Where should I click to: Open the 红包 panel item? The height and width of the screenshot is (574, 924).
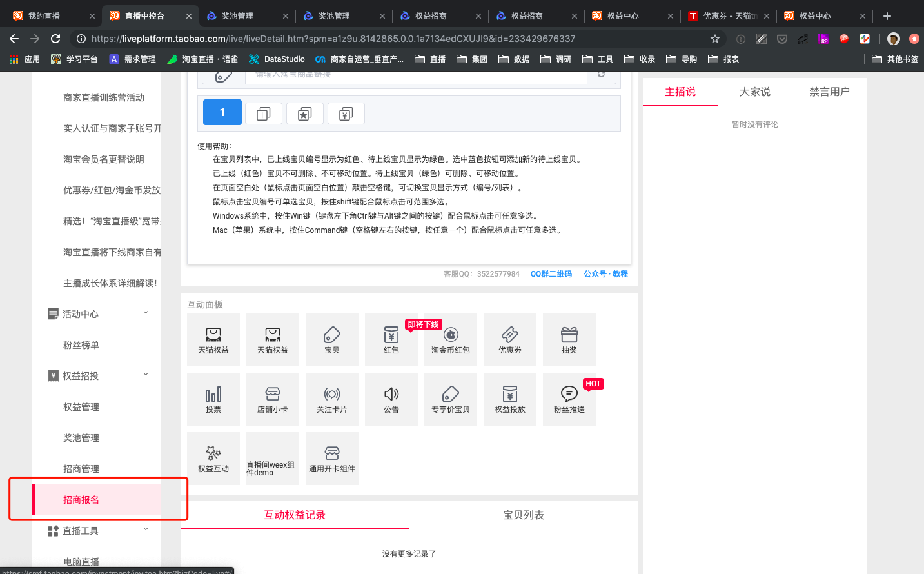tap(391, 340)
